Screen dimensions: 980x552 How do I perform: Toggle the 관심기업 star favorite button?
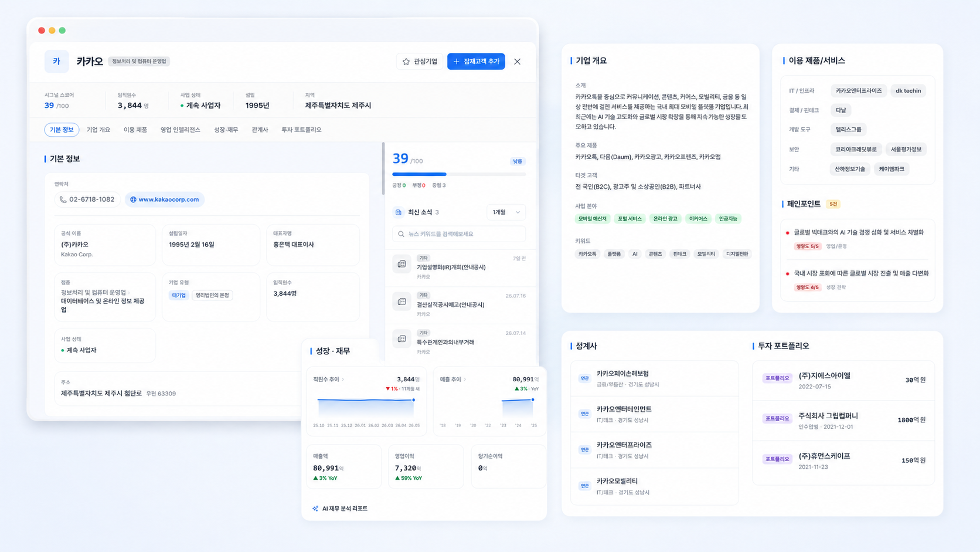tap(420, 62)
